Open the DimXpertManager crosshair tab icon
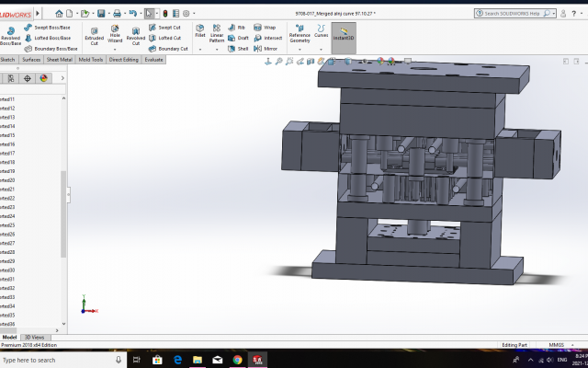Image resolution: width=588 pixels, height=368 pixels. click(27, 78)
